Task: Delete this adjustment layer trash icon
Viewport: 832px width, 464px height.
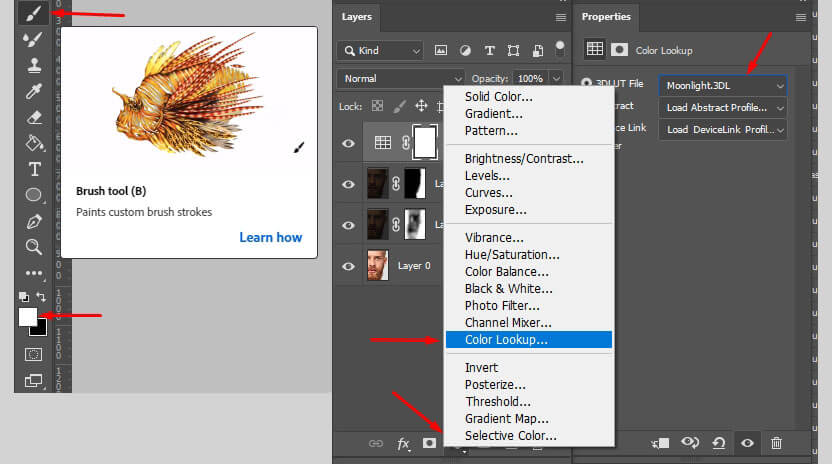Action: tap(776, 443)
